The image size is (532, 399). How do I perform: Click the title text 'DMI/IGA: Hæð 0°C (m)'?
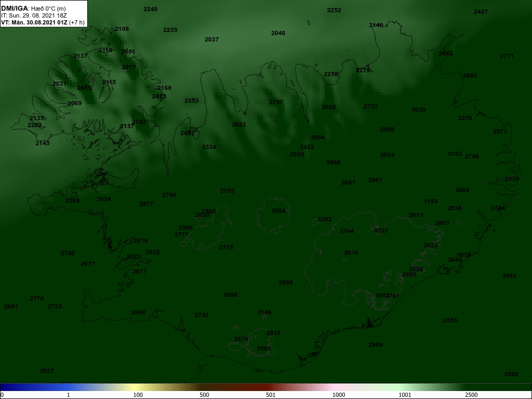[x=33, y=9]
